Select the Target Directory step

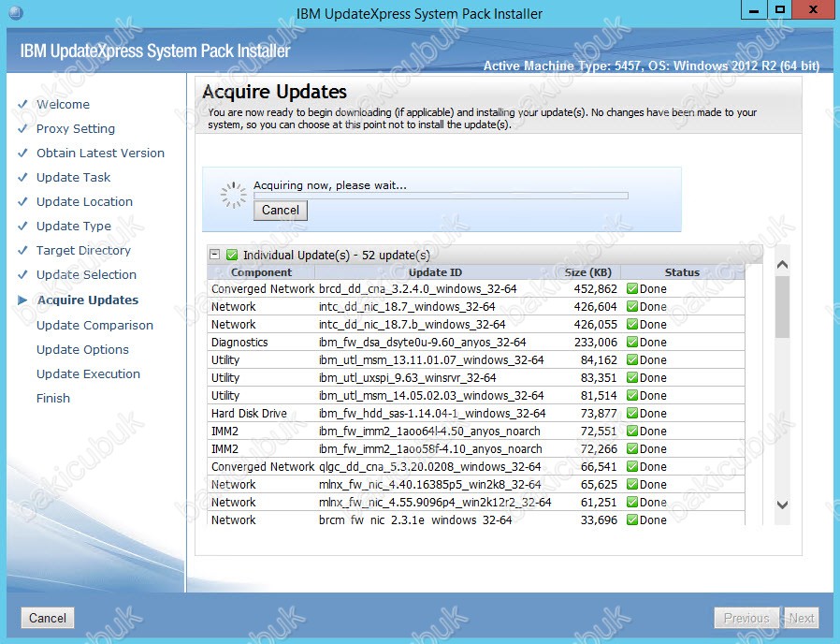(x=83, y=251)
